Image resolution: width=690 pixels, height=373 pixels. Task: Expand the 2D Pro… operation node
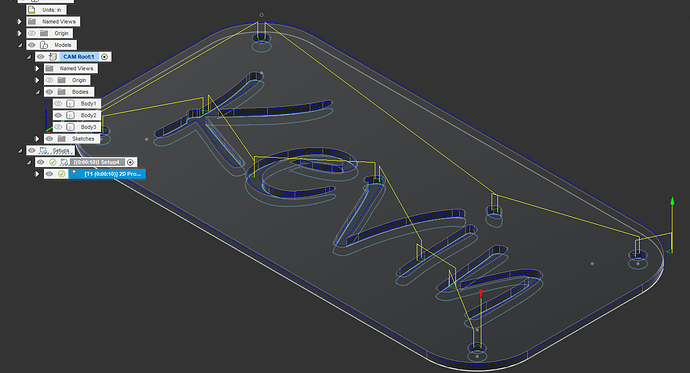tap(37, 174)
